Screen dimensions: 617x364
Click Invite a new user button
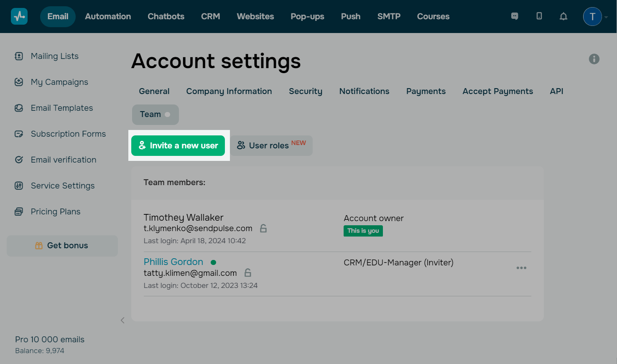178,145
